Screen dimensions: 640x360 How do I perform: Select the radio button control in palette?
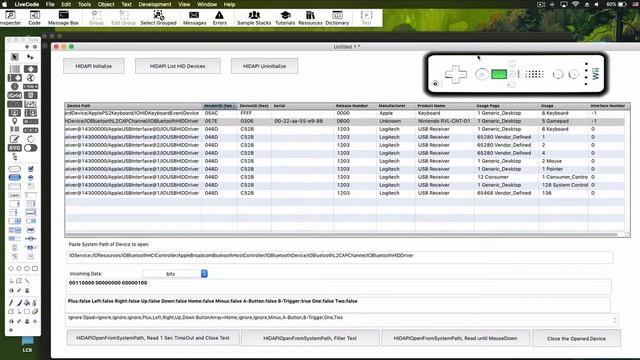[31, 178]
